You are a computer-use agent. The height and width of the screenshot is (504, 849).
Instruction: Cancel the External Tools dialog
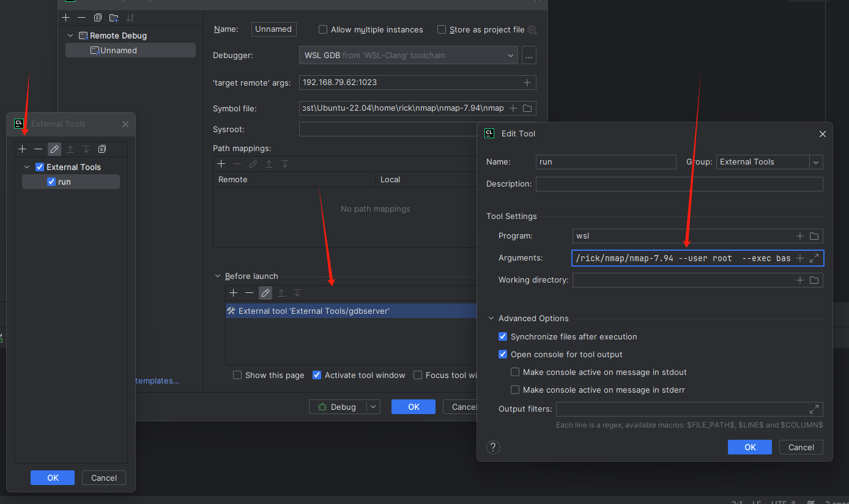(x=104, y=478)
